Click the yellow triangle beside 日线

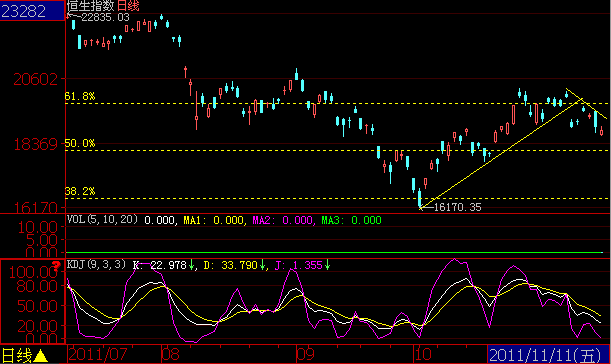pyautogui.click(x=41, y=356)
